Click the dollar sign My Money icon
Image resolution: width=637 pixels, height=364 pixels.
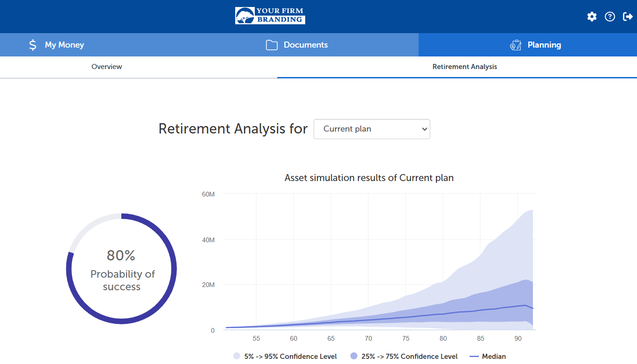click(x=33, y=45)
